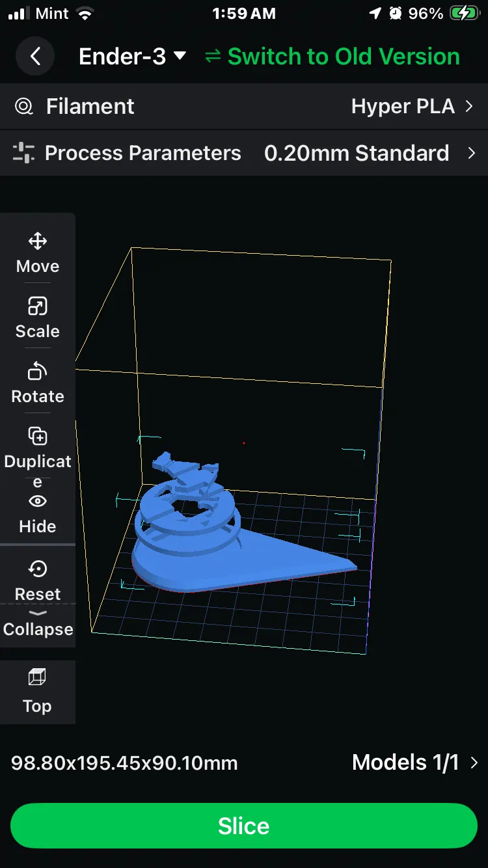This screenshot has width=488, height=868.
Task: Go back using the left arrow button
Action: click(x=36, y=57)
